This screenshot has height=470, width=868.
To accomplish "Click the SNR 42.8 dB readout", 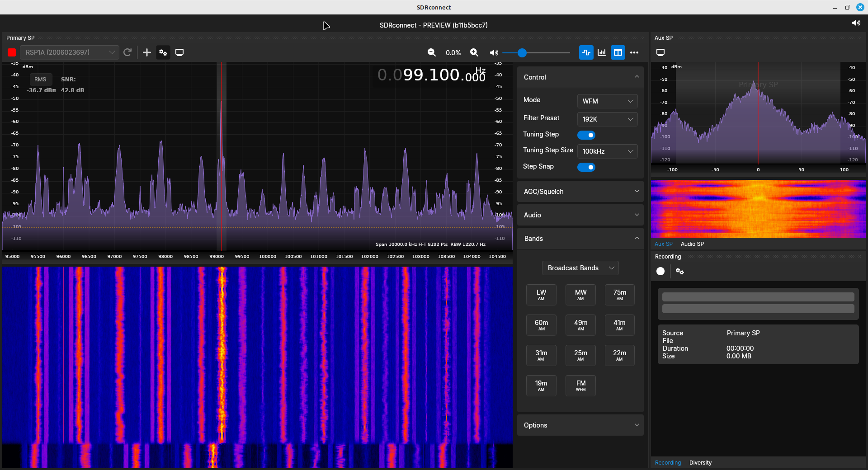I will pyautogui.click(x=72, y=85).
